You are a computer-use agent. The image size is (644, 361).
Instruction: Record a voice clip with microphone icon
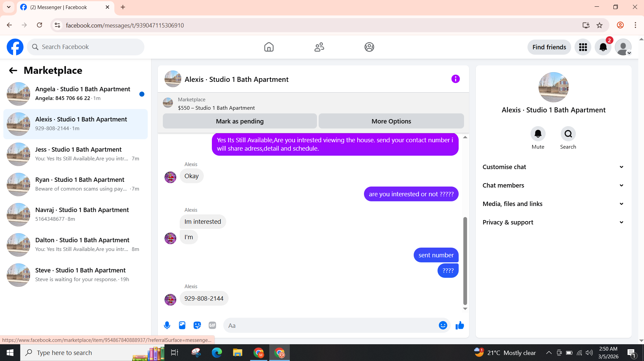[167, 325]
